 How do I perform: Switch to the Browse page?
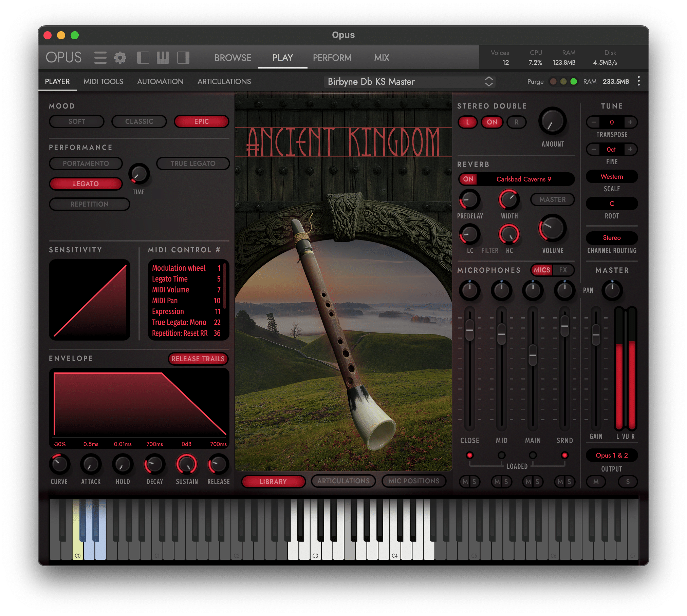233,58
